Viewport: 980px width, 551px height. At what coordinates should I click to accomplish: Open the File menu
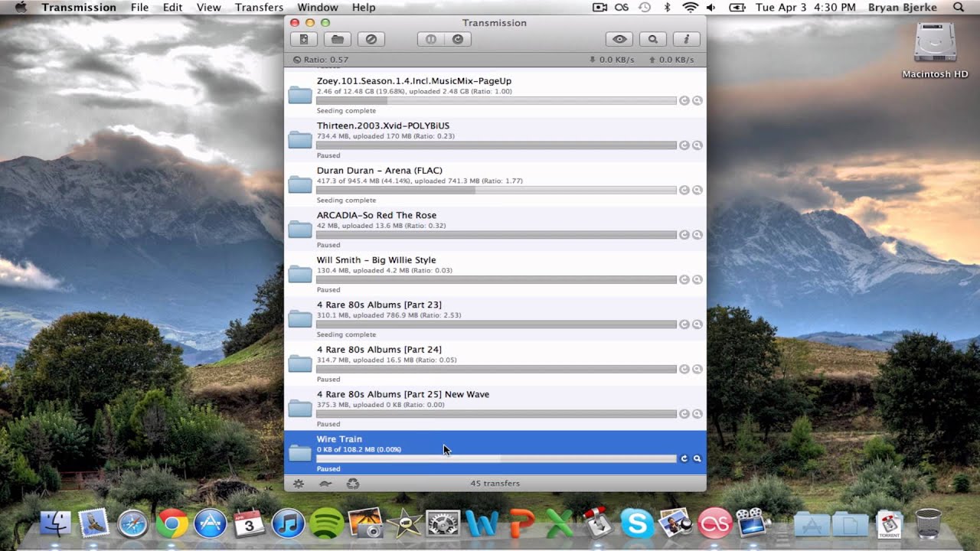139,8
